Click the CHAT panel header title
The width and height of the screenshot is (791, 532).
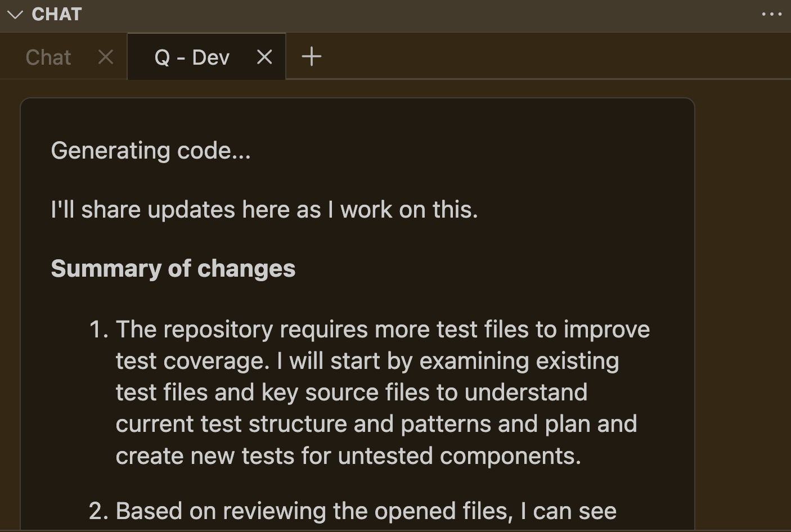click(x=57, y=13)
